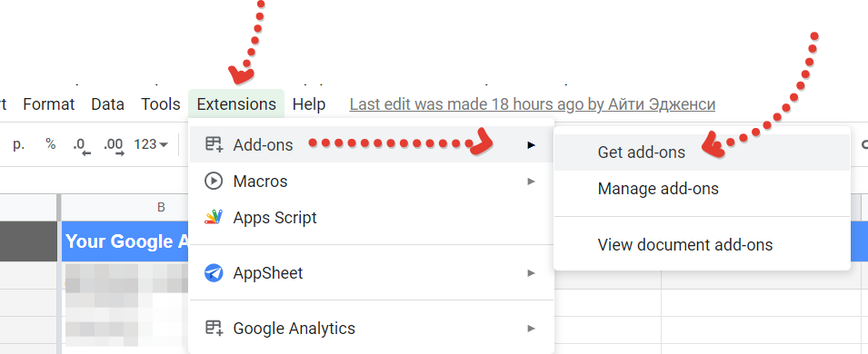Expand the AppSheet submenu arrow
The width and height of the screenshot is (868, 354).
coord(532,272)
